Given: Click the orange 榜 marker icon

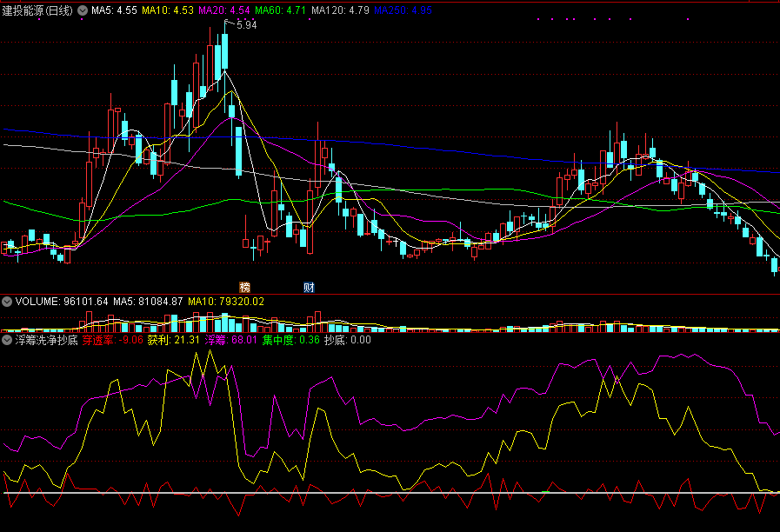Looking at the screenshot, I should (244, 287).
